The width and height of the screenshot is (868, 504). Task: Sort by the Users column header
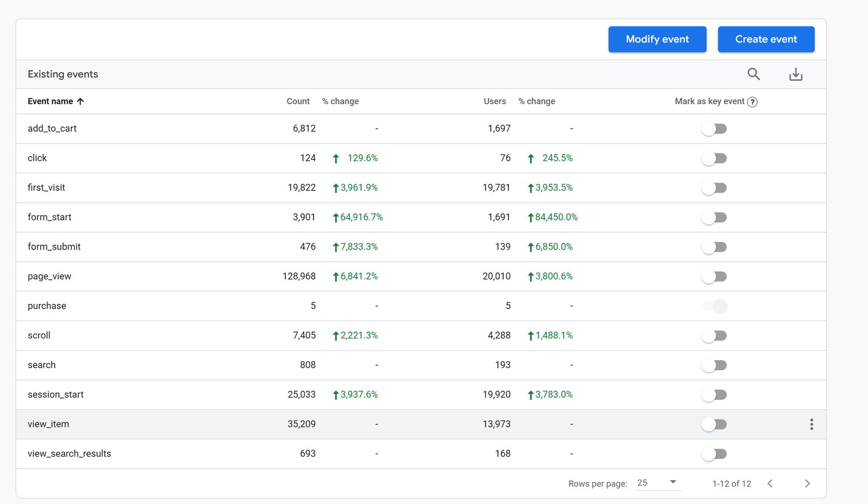pos(495,101)
